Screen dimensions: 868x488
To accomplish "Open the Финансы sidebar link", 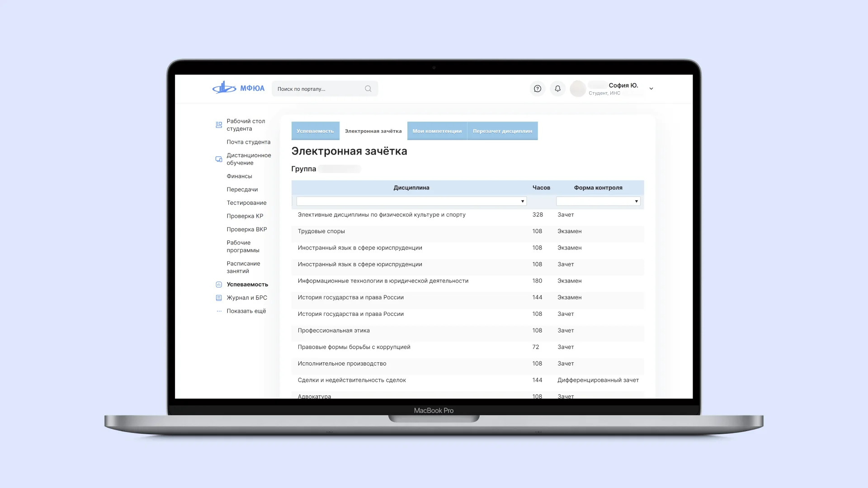I will [x=239, y=176].
